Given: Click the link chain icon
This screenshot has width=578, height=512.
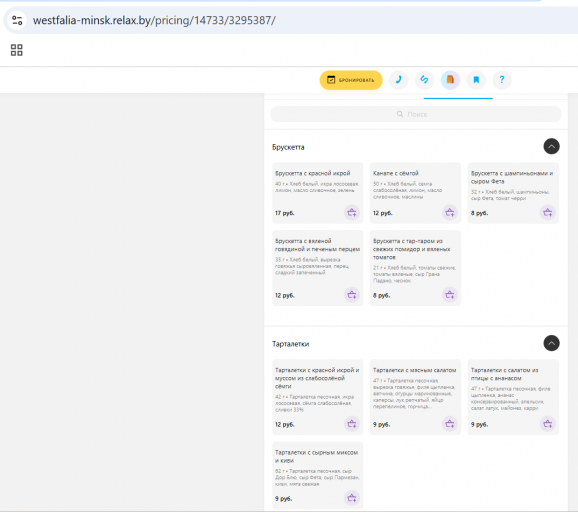Looking at the screenshot, I should (x=424, y=80).
